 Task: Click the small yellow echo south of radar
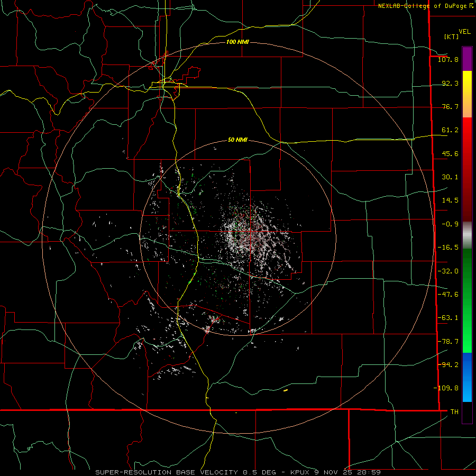point(286,390)
